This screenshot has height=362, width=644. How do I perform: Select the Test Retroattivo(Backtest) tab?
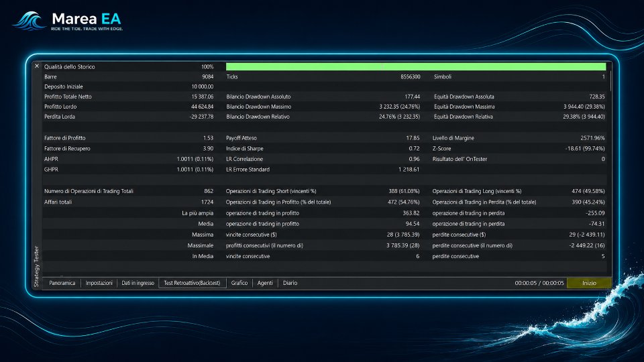point(193,283)
